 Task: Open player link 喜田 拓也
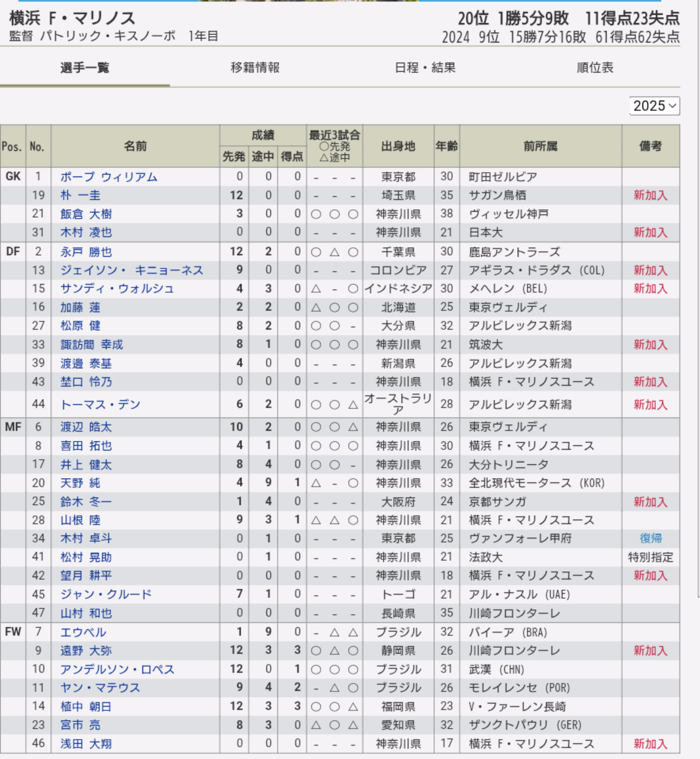[x=86, y=446]
